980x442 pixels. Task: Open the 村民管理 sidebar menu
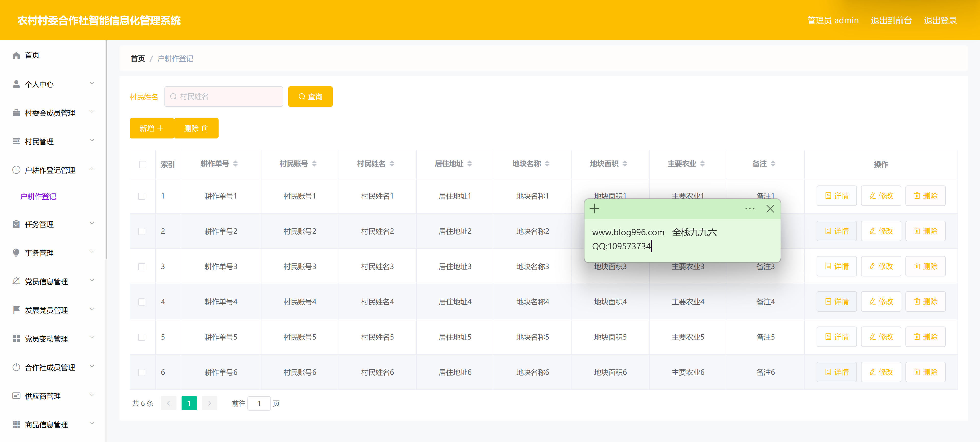coord(39,142)
